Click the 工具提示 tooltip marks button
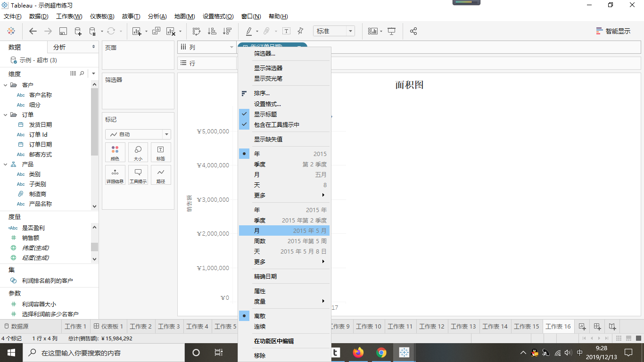Viewport: 644px width, 362px height. tap(138, 175)
